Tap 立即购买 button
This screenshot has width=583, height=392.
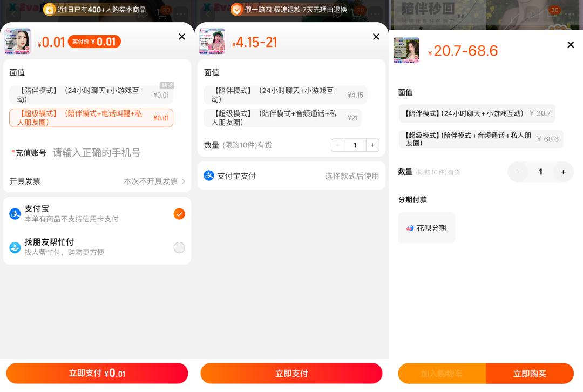pyautogui.click(x=530, y=374)
